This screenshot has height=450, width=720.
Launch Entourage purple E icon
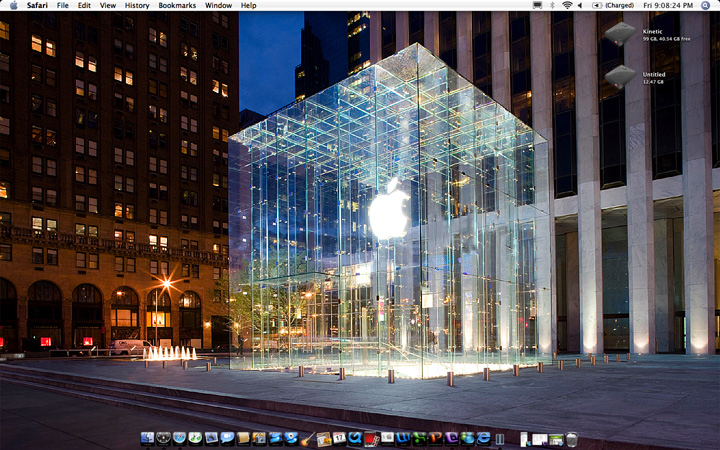tap(452, 438)
